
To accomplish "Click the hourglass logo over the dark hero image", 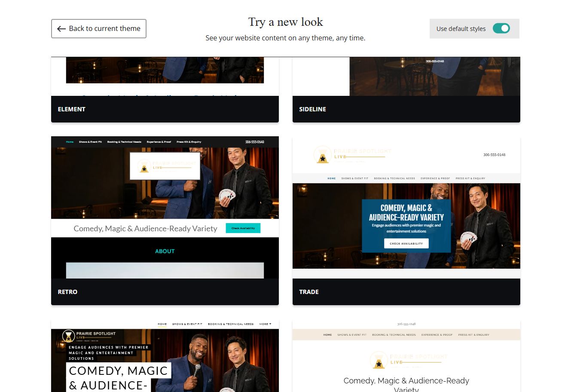I will tap(89, 336).
